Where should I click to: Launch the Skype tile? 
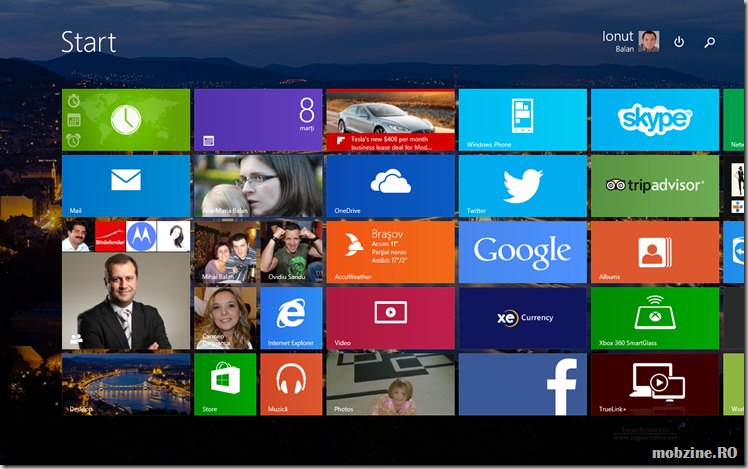[x=654, y=120]
